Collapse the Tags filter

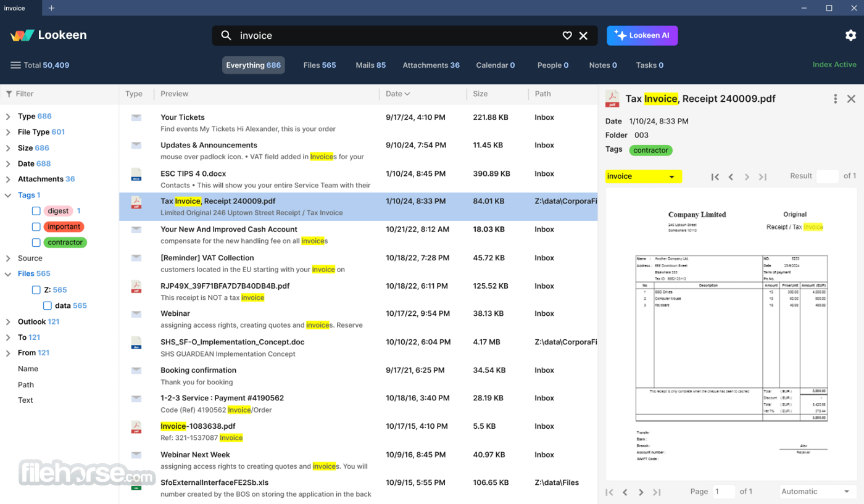tap(8, 196)
